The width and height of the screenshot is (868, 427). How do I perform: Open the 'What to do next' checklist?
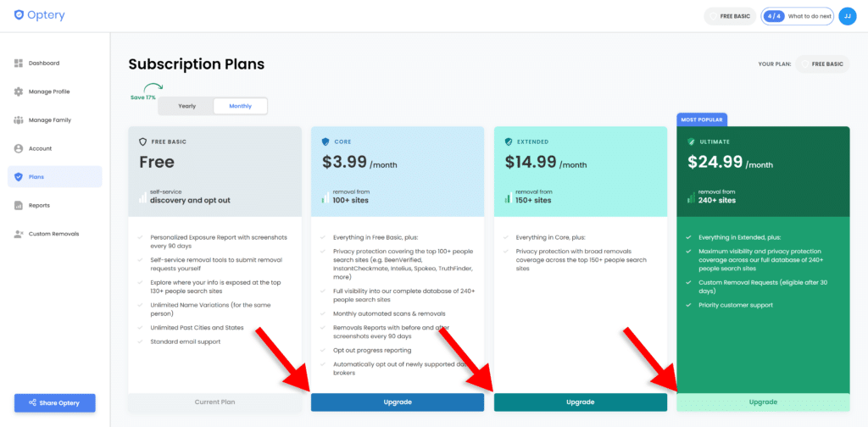click(x=797, y=16)
